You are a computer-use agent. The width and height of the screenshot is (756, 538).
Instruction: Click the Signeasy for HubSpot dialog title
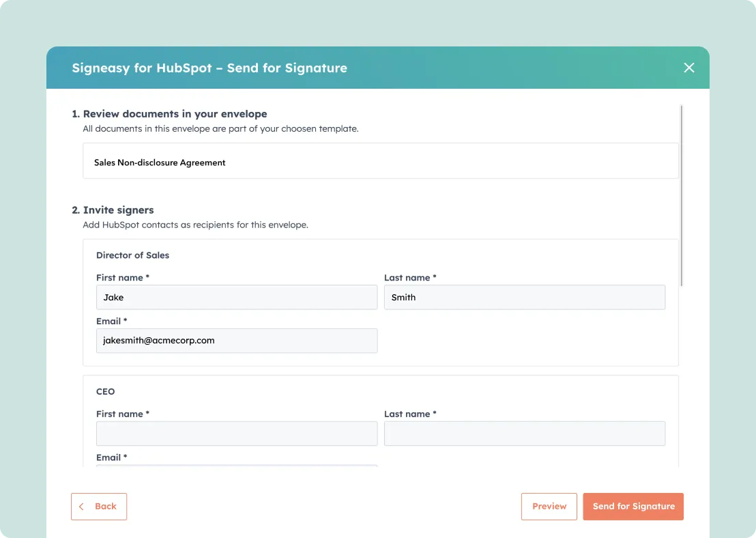pyautogui.click(x=209, y=68)
